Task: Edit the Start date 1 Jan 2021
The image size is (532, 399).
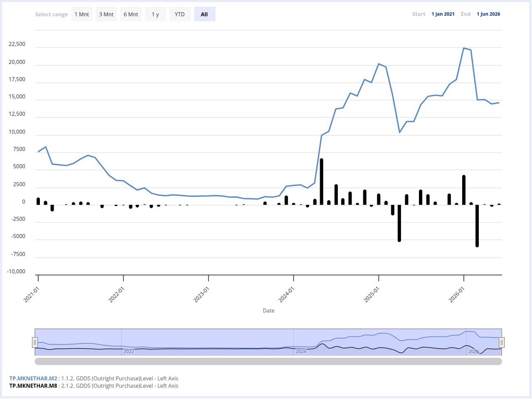Action: point(443,14)
